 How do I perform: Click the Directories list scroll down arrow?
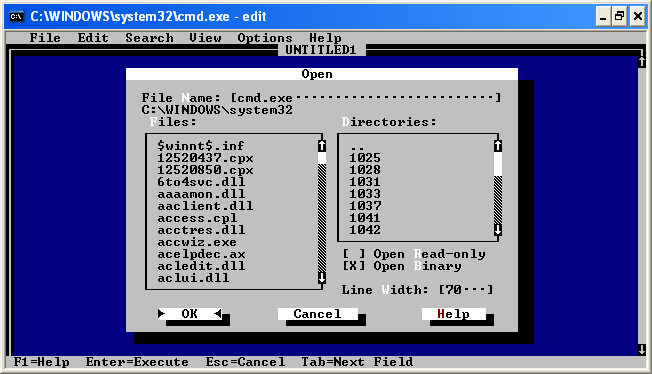coord(498,230)
